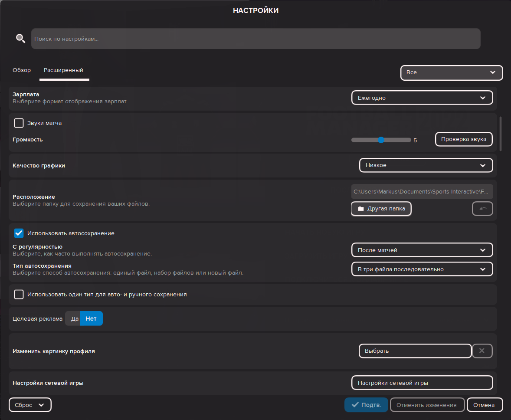Click the save location path field
Viewport: 511px width, 420px height.
pyautogui.click(x=422, y=192)
